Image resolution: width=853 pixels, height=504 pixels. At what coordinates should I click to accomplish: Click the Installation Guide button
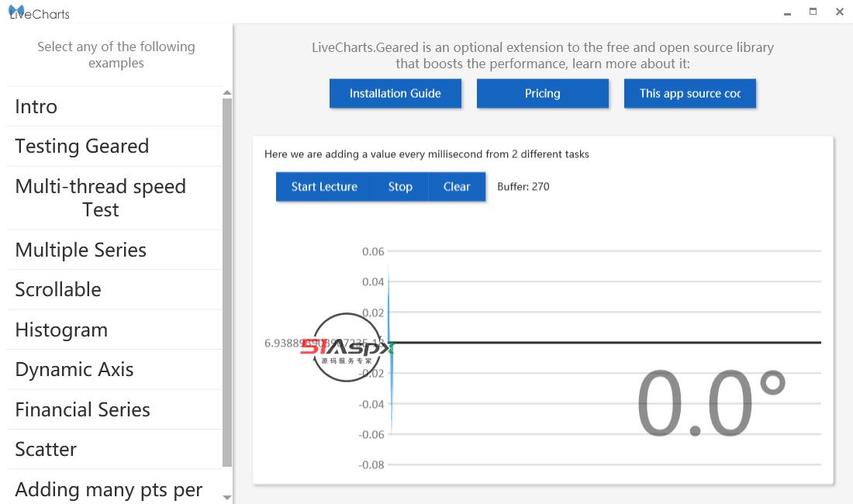coord(395,94)
